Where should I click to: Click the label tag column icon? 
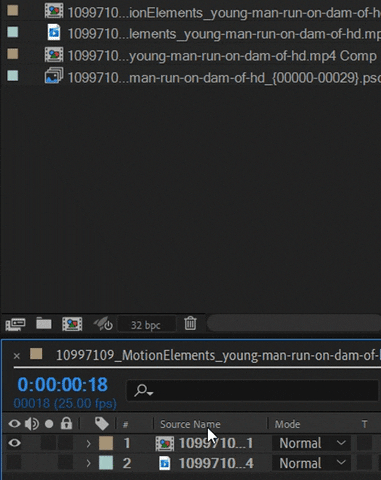click(x=101, y=424)
